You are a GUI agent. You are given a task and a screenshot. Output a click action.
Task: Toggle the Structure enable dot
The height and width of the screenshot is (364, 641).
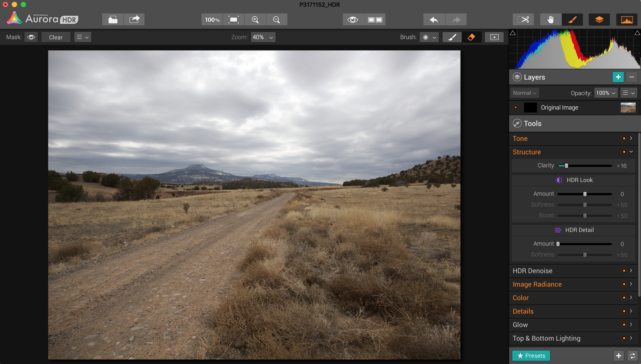point(624,152)
